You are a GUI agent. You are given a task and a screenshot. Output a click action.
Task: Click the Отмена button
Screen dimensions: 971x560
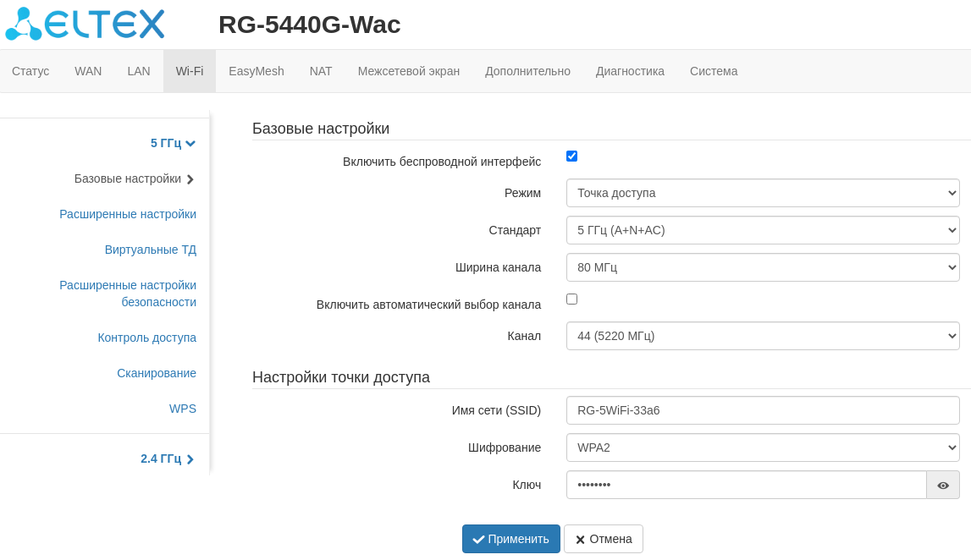[604, 539]
